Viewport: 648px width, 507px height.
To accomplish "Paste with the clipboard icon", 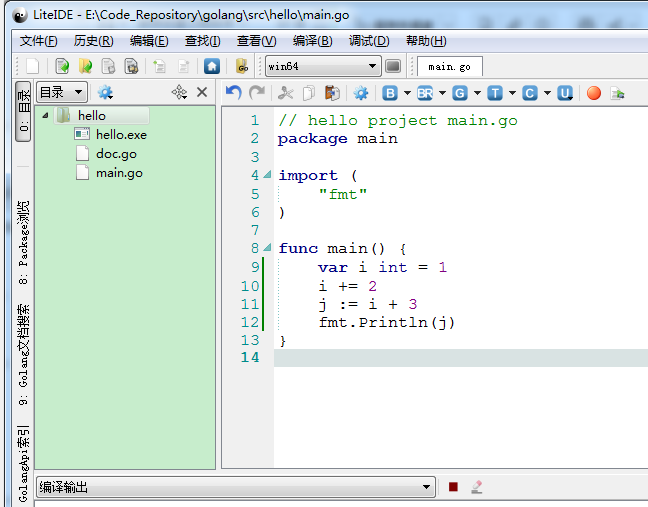I will pos(332,93).
